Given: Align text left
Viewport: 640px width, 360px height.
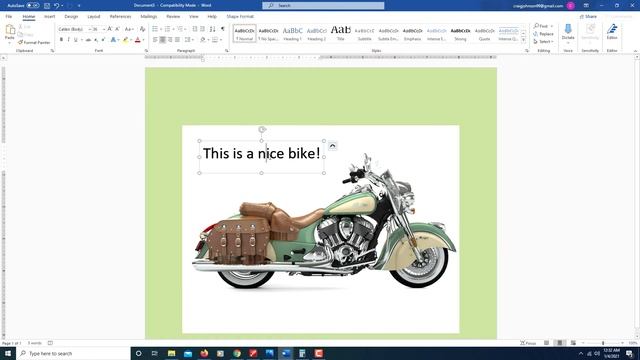Looking at the screenshot, I should [x=155, y=40].
